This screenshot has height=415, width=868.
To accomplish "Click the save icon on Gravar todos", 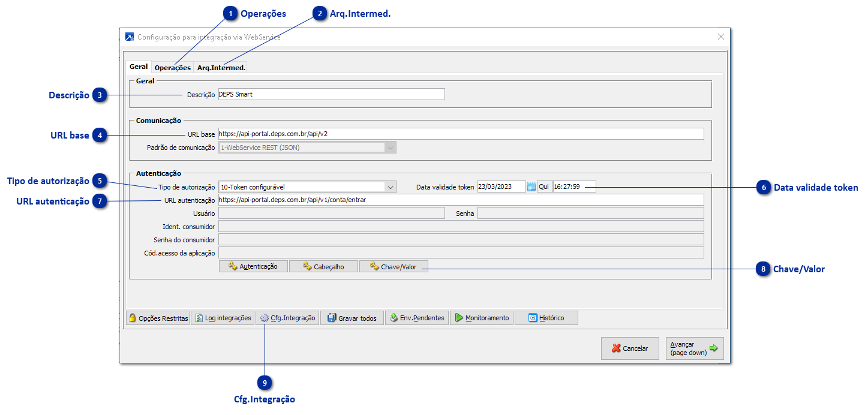I will click(x=332, y=317).
